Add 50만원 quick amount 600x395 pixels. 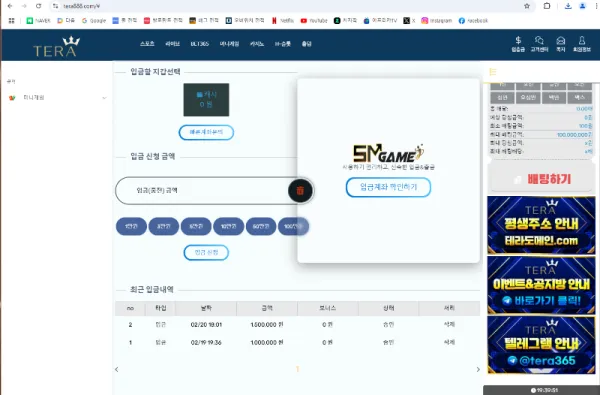pos(261,226)
